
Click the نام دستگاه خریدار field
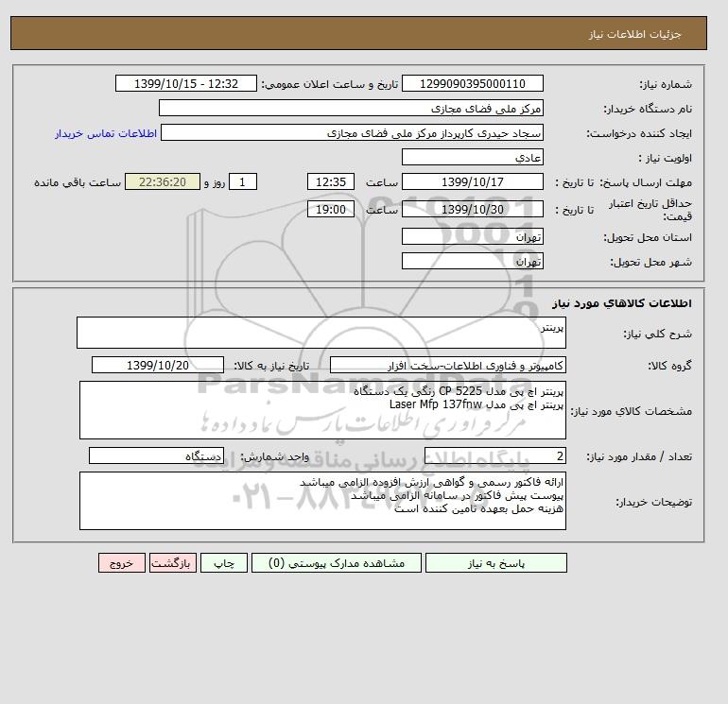(351, 108)
